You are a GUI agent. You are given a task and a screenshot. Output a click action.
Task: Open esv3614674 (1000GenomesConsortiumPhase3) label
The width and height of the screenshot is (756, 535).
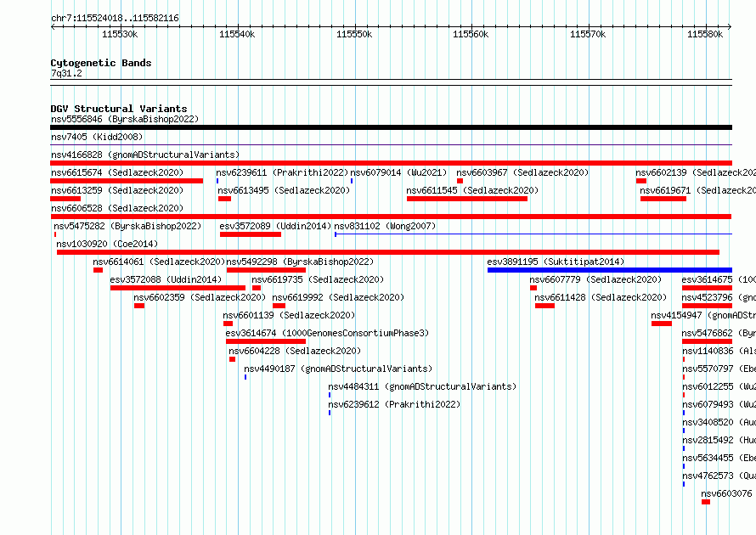pyautogui.click(x=327, y=333)
